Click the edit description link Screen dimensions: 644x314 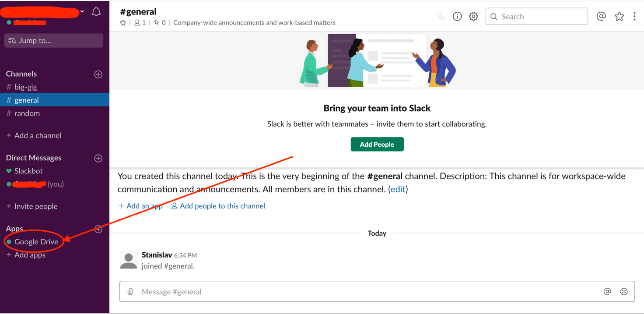coord(398,190)
